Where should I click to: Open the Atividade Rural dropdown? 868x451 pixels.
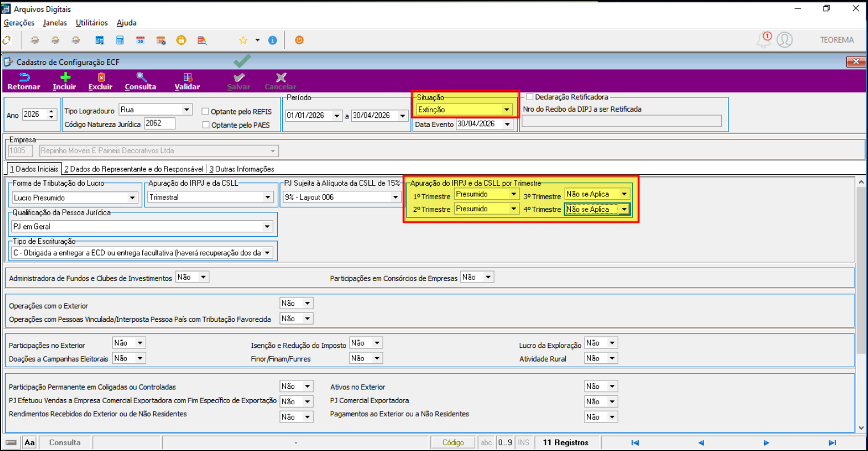tap(612, 358)
